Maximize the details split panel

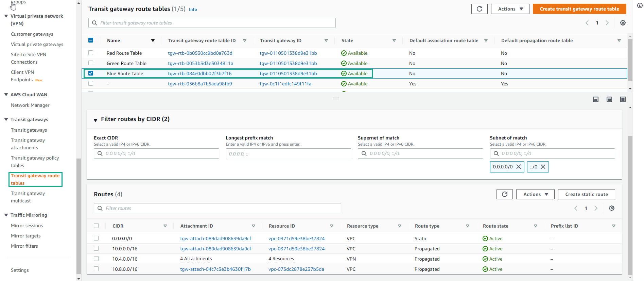point(623,99)
